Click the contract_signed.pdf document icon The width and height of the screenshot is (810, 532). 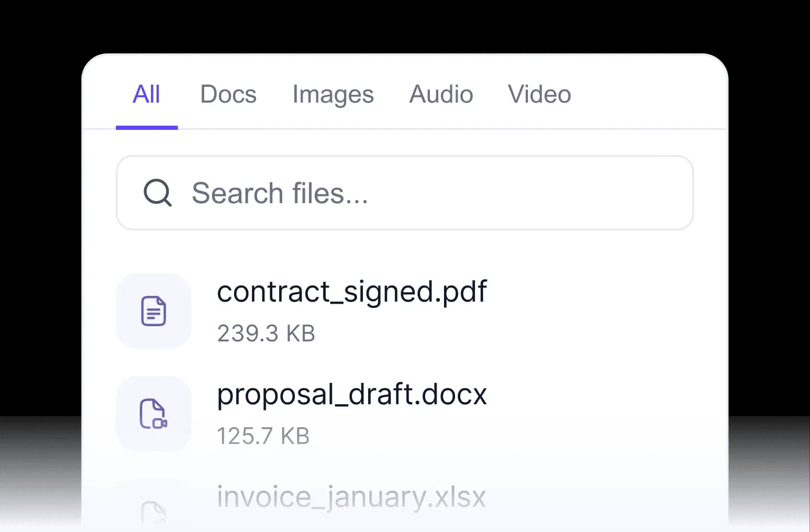click(x=153, y=311)
